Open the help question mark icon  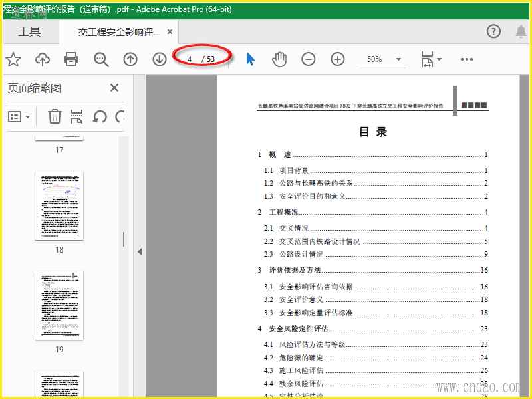pos(493,31)
